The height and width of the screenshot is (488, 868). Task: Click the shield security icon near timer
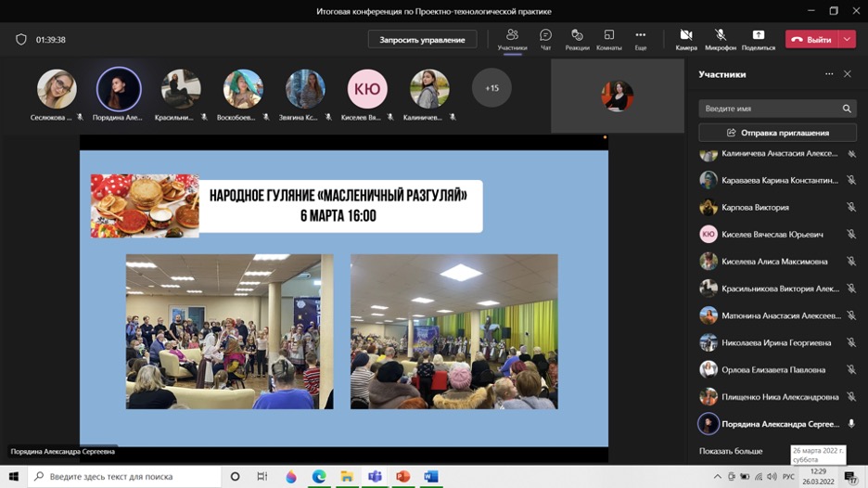(x=21, y=40)
